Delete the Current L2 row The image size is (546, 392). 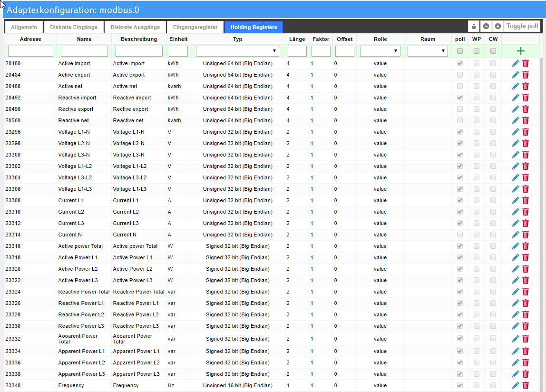pyautogui.click(x=526, y=212)
